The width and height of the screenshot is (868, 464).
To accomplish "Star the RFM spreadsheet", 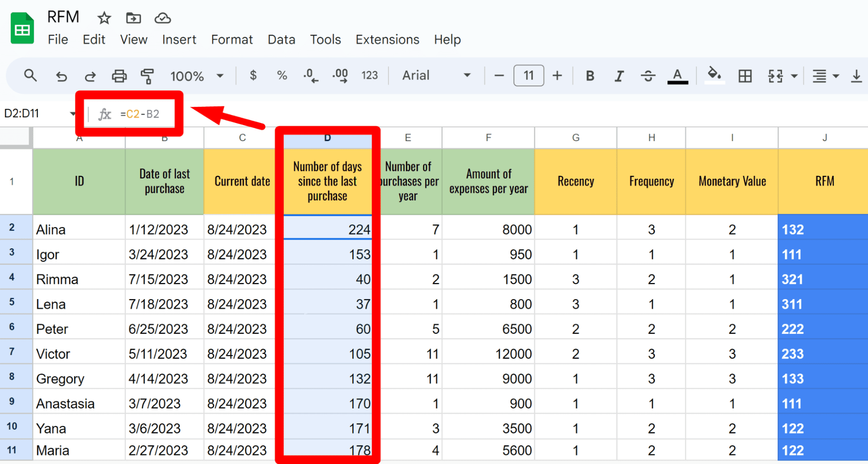I will (x=104, y=18).
